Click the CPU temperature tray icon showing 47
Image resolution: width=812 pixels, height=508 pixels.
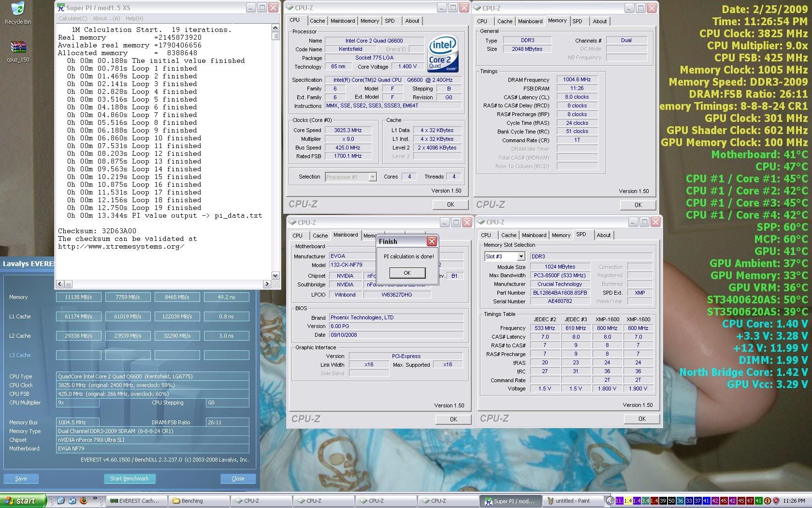[x=750, y=501]
